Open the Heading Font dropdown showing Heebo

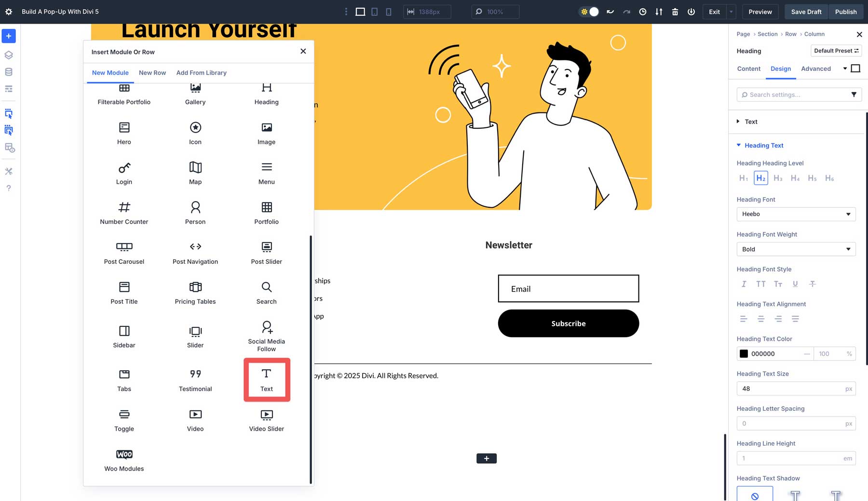point(796,214)
